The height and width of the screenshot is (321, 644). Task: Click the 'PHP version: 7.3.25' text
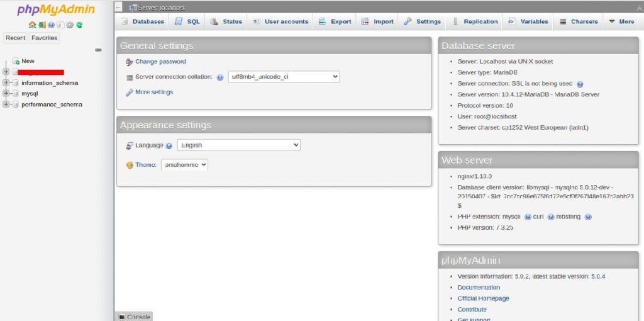pos(485,227)
